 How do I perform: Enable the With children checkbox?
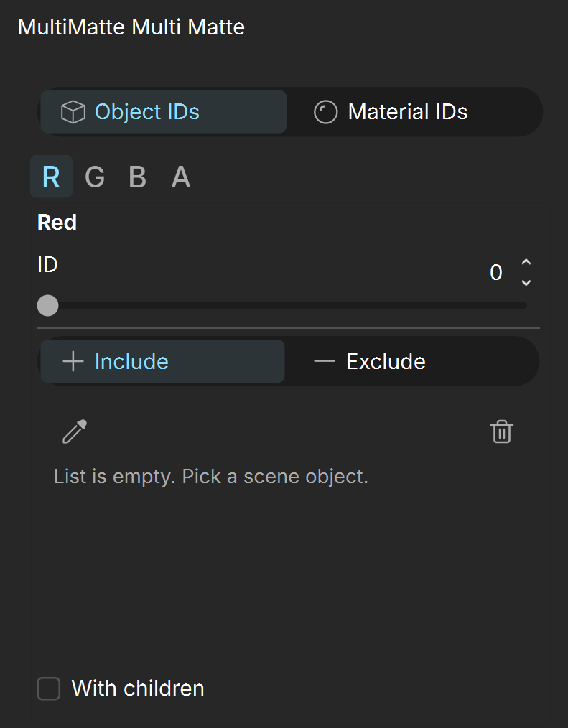49,688
